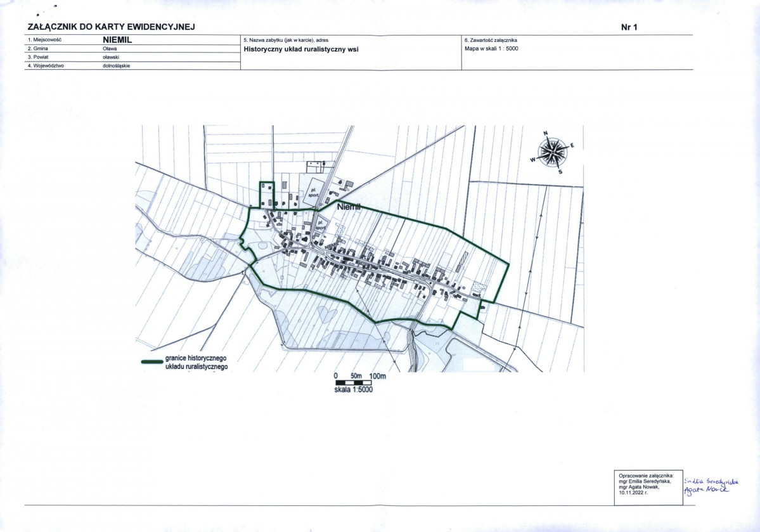
Task: Click the '6. Zawartość załącznika' field label
Action: click(x=492, y=39)
